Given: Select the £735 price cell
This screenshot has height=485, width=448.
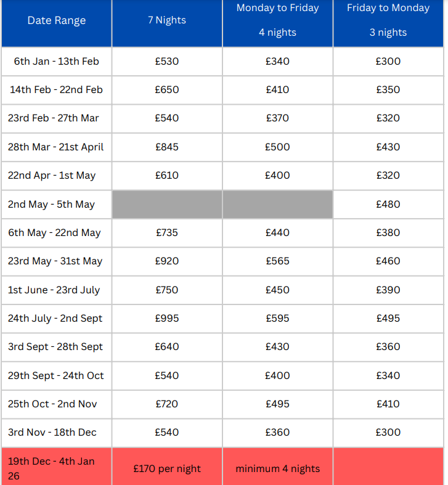Looking at the screenshot, I should pos(167,233).
